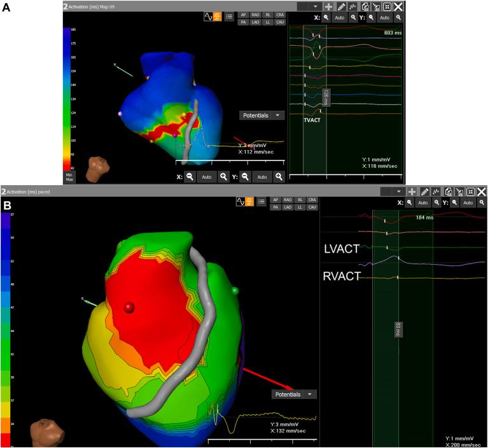Click the plus icon in panel A title bar

click(x=329, y=6)
